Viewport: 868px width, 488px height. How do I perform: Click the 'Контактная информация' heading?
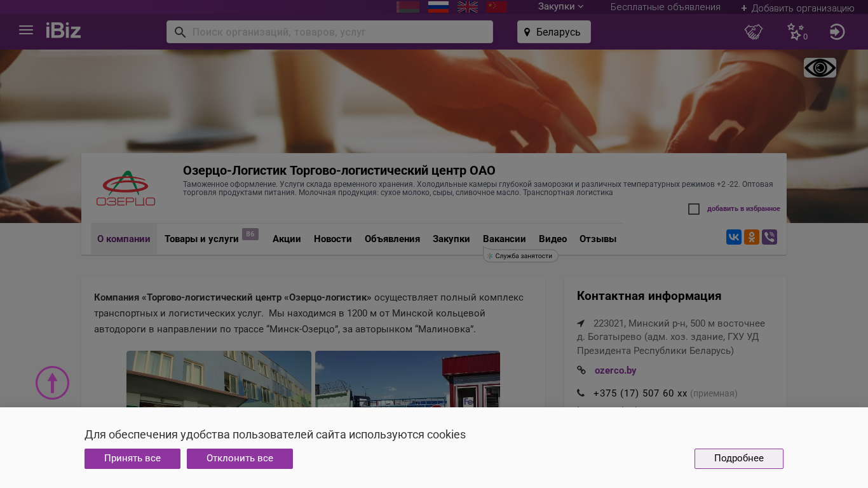(x=649, y=295)
